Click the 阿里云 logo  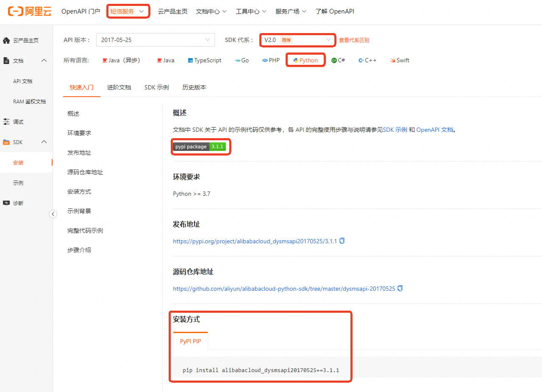(29, 11)
